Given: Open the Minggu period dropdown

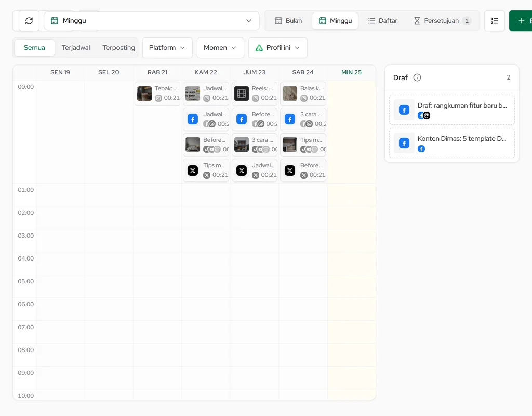Looking at the screenshot, I should [151, 21].
